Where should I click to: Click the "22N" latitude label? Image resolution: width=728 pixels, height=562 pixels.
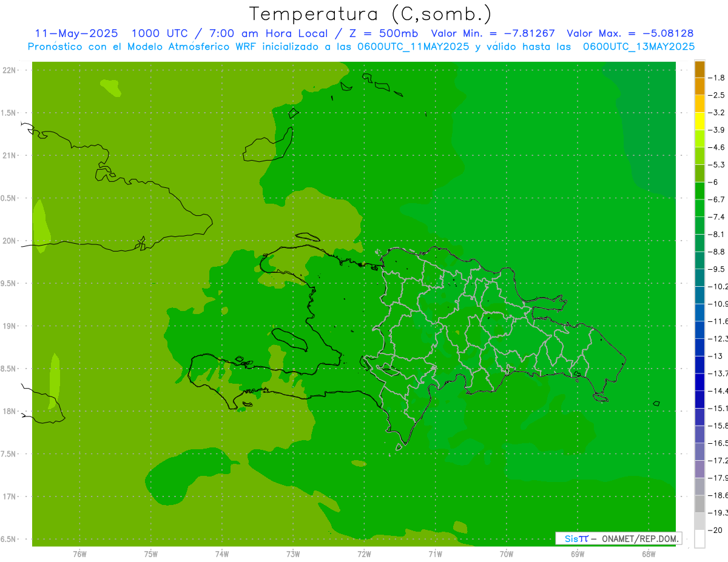pyautogui.click(x=10, y=70)
